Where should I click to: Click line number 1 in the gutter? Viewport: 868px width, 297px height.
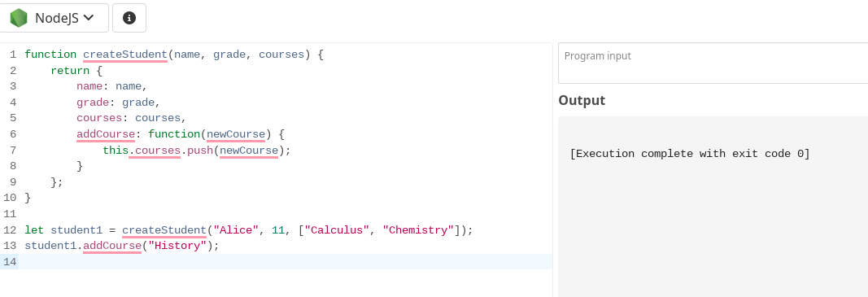point(13,55)
